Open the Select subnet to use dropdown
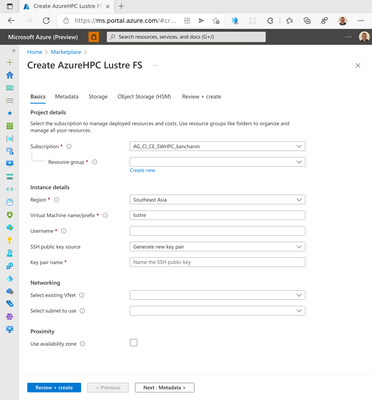The height and width of the screenshot is (400, 372). [217, 311]
